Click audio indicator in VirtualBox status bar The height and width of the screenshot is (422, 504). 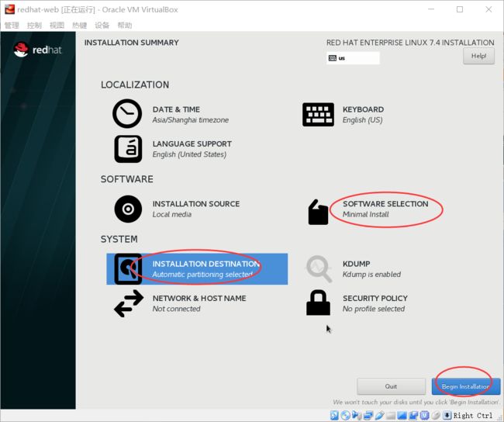point(357,415)
